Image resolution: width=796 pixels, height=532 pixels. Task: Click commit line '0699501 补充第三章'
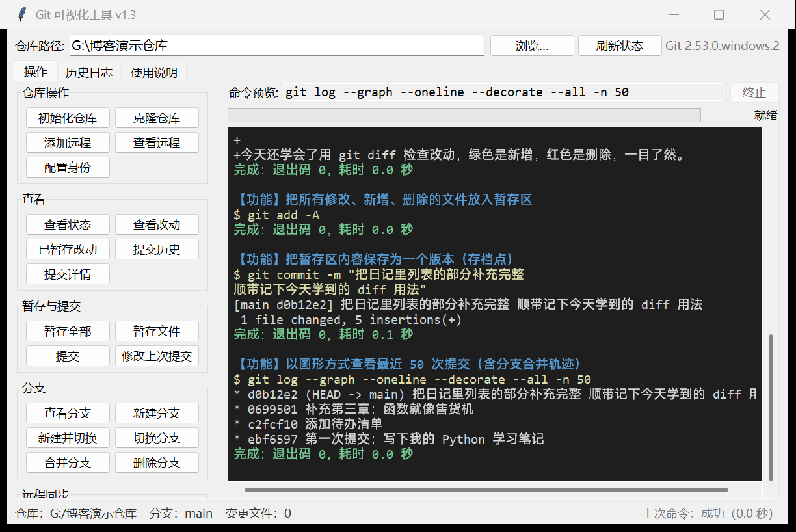[354, 410]
